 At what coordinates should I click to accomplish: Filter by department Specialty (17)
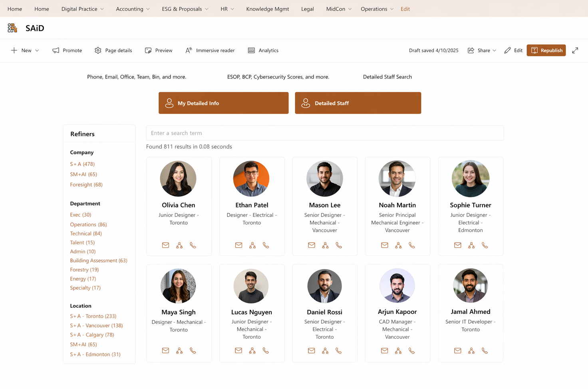(85, 288)
